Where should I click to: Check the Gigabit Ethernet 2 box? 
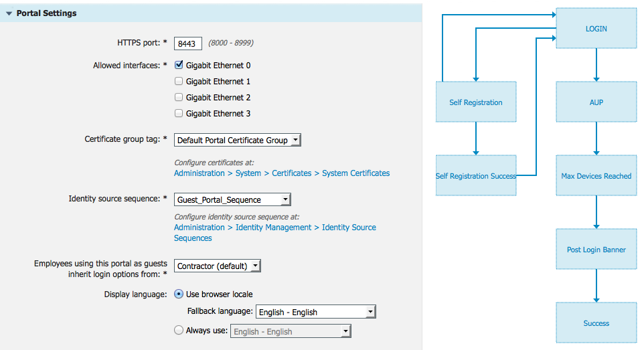pyautogui.click(x=179, y=98)
